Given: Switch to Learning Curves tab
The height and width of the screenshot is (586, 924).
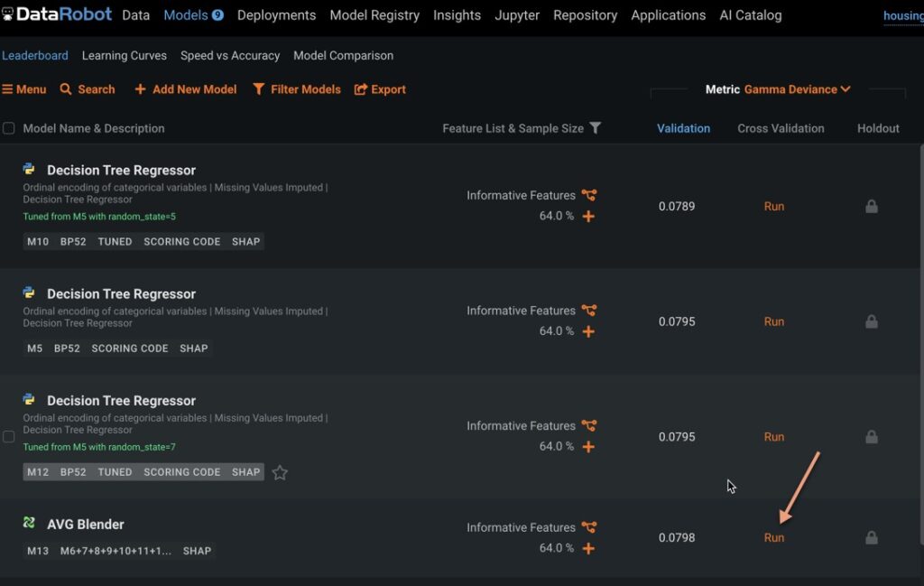Looking at the screenshot, I should pyautogui.click(x=125, y=55).
